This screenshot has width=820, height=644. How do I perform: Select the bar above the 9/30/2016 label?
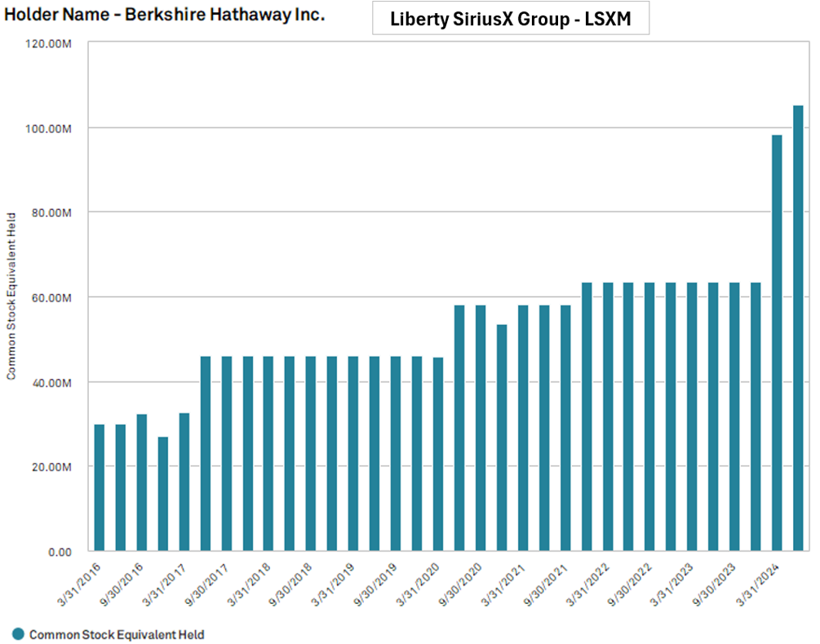[x=142, y=482]
